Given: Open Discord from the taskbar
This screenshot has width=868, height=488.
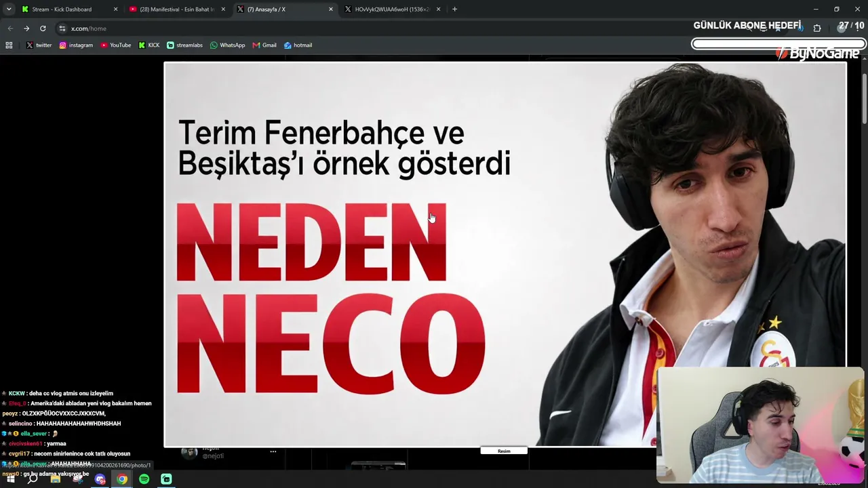Looking at the screenshot, I should (100, 479).
